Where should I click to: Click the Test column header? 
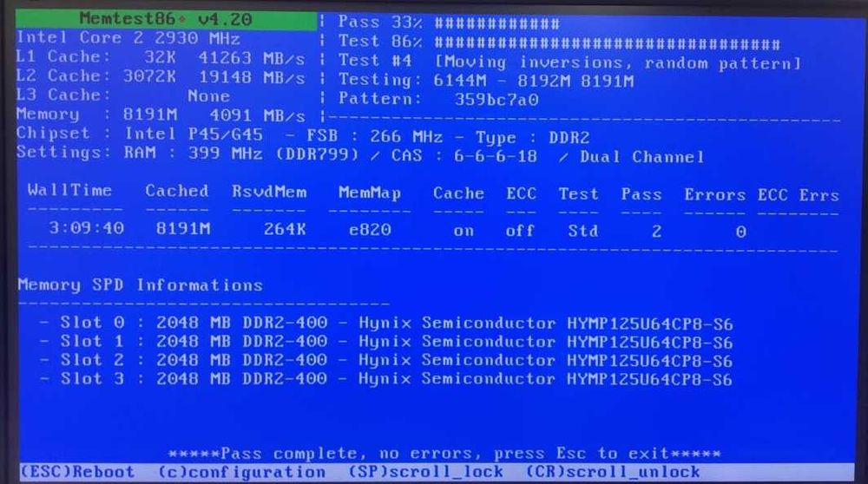pos(578,194)
